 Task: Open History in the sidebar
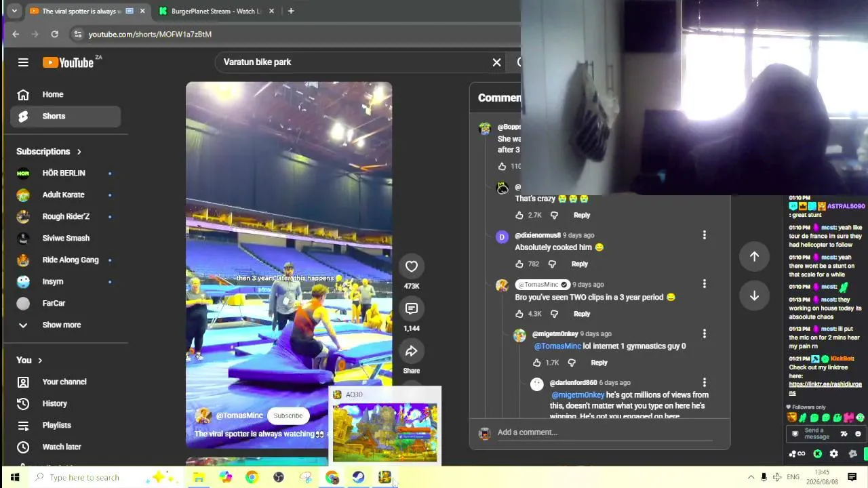coord(65,403)
